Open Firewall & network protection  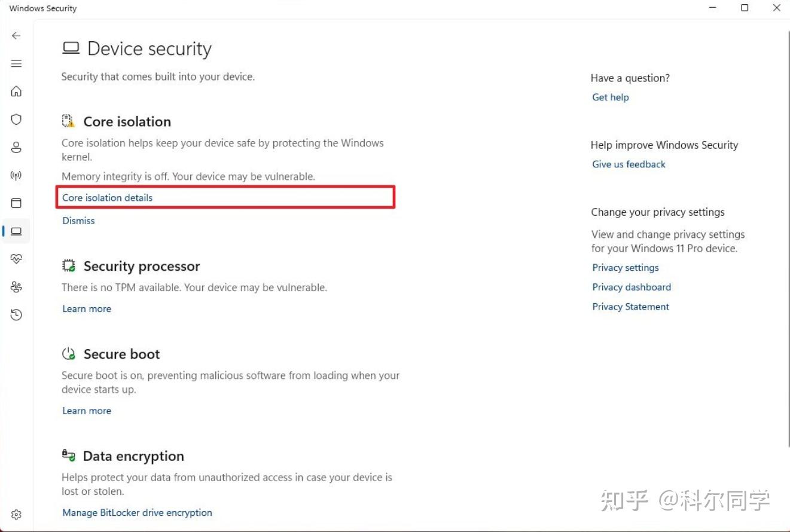click(16, 175)
